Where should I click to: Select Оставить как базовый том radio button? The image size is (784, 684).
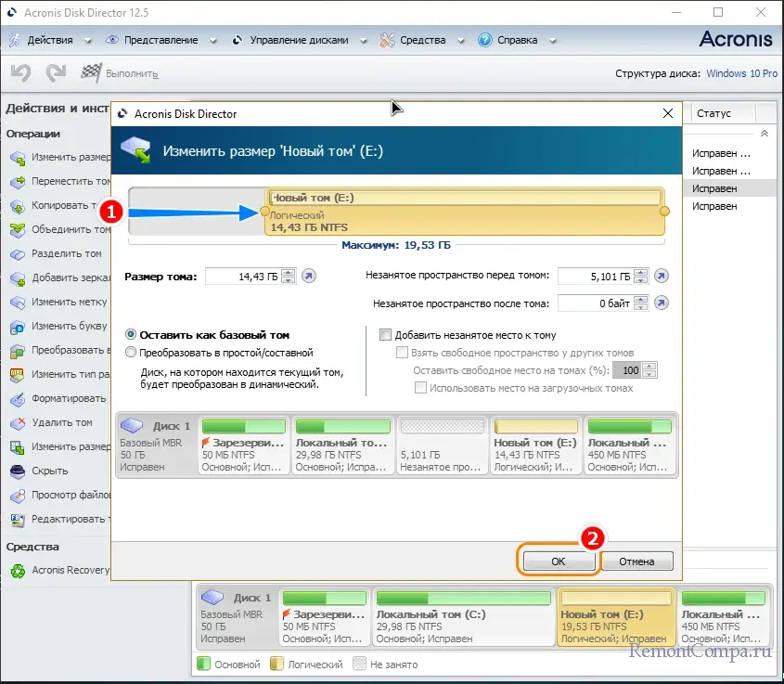click(x=131, y=334)
